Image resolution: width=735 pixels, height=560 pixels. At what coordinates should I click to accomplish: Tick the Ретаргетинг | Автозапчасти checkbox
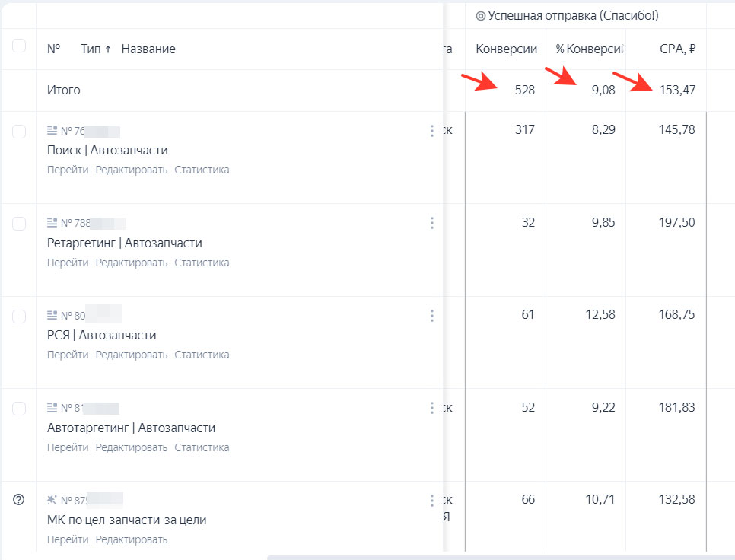[19, 224]
